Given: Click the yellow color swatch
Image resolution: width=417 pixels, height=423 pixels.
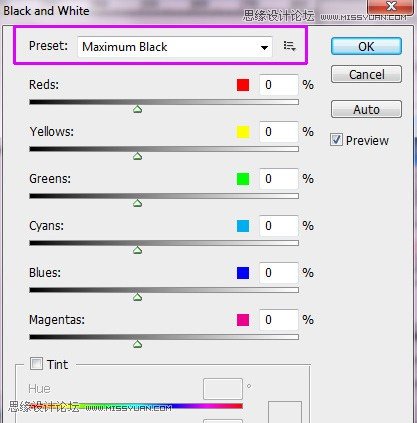Looking at the screenshot, I should pyautogui.click(x=243, y=132).
